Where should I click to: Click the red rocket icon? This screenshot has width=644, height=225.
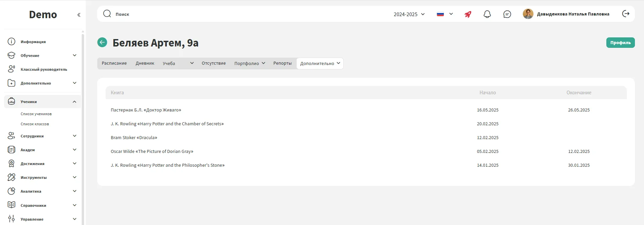pos(468,14)
